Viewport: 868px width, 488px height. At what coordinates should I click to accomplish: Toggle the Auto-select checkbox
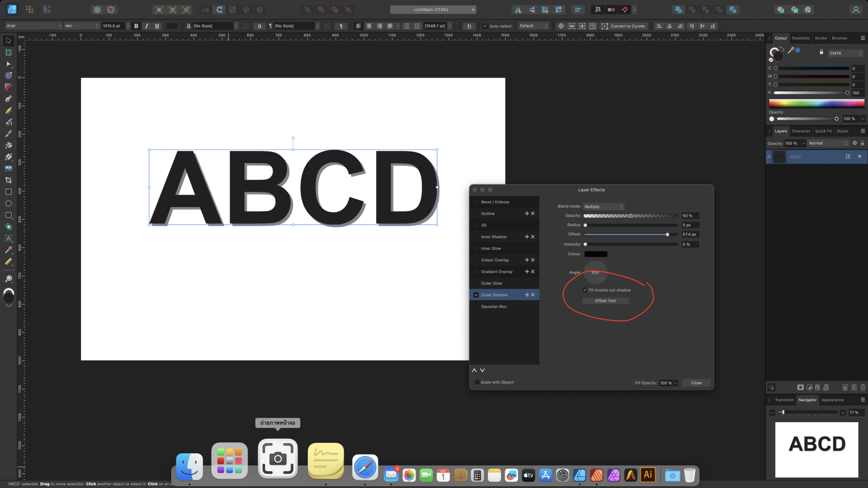click(485, 26)
